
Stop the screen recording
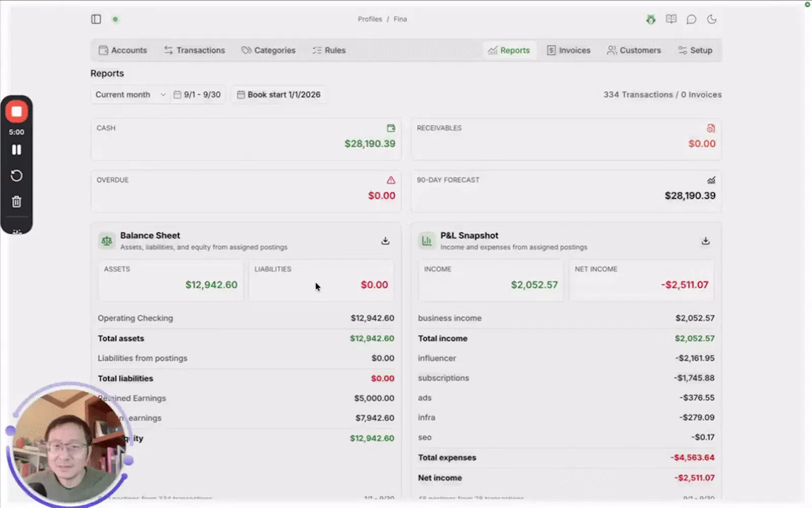17,111
